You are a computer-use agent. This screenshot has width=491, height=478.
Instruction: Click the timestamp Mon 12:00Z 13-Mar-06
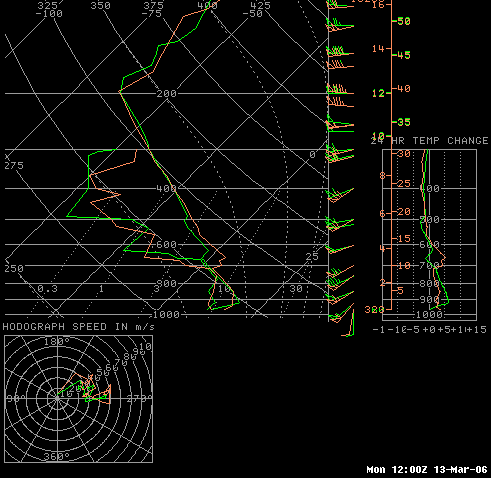coord(427,470)
